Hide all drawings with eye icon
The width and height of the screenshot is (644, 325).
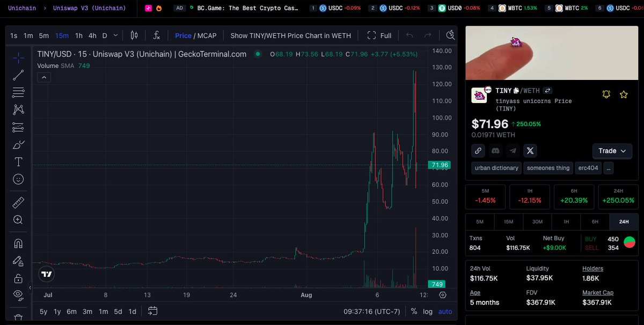click(18, 294)
